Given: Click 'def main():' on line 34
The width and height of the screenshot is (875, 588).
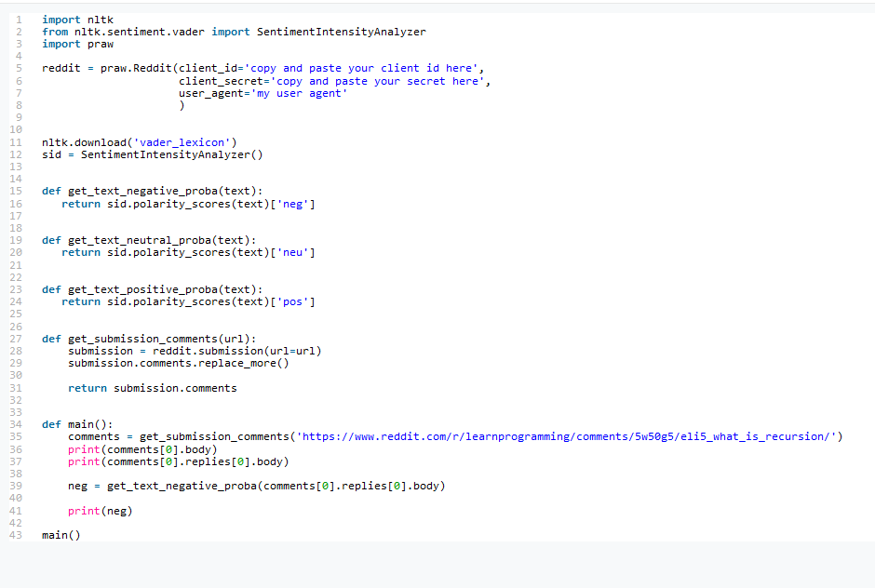Looking at the screenshot, I should pyautogui.click(x=77, y=424).
